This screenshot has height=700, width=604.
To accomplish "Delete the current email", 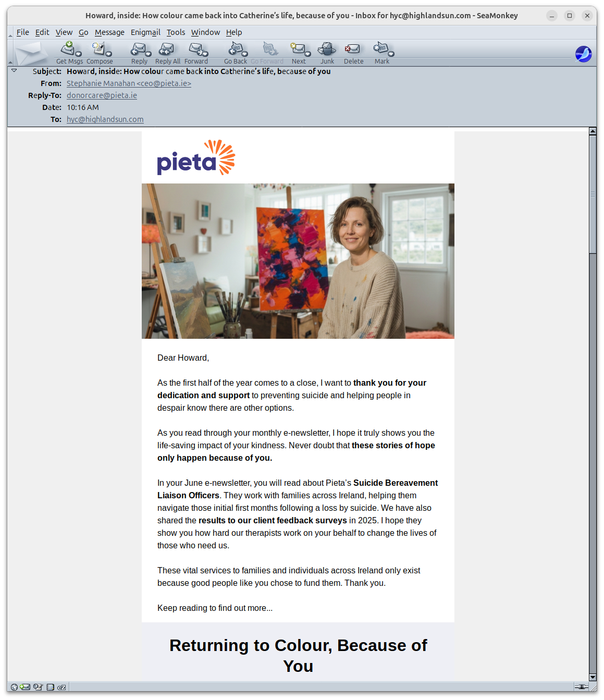I will [353, 53].
